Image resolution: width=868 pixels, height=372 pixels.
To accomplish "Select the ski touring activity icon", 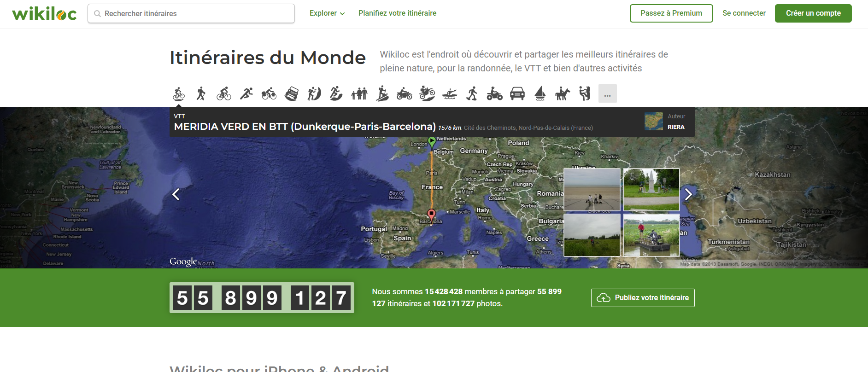I will click(382, 93).
